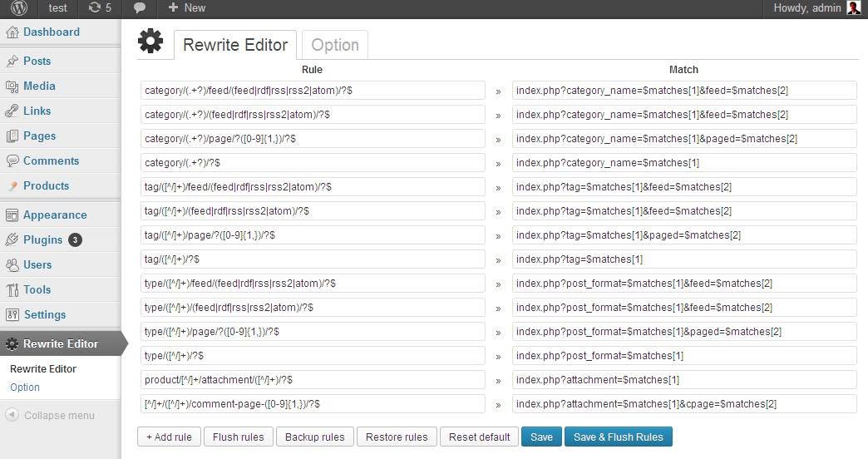Click the WordPress logo icon
The height and width of the screenshot is (459, 868).
click(x=19, y=7)
